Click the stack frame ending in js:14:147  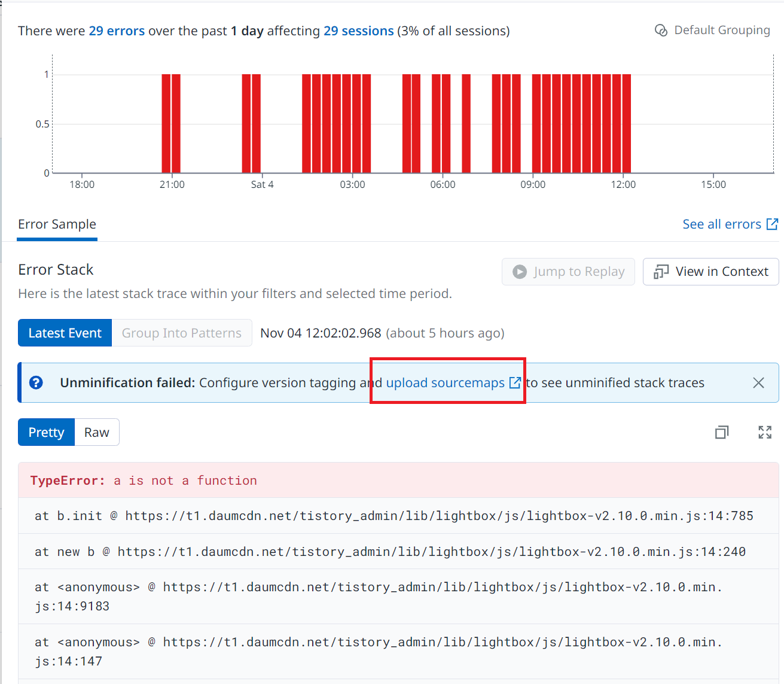(x=398, y=651)
